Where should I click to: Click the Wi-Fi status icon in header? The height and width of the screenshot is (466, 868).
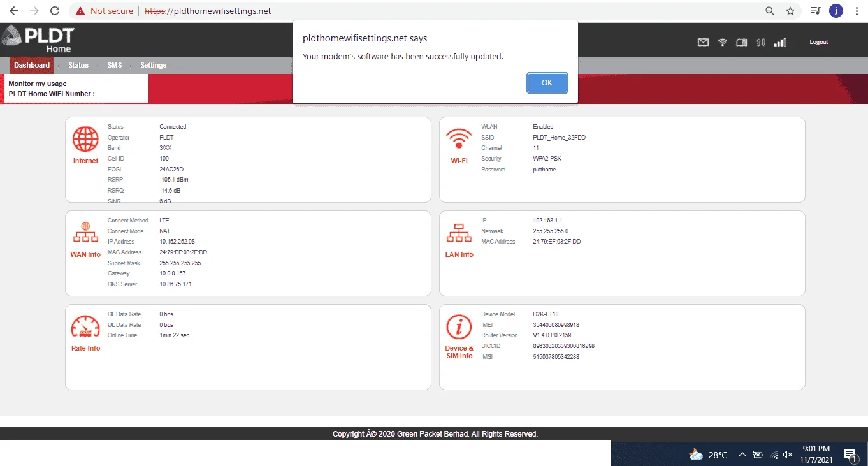tap(723, 43)
